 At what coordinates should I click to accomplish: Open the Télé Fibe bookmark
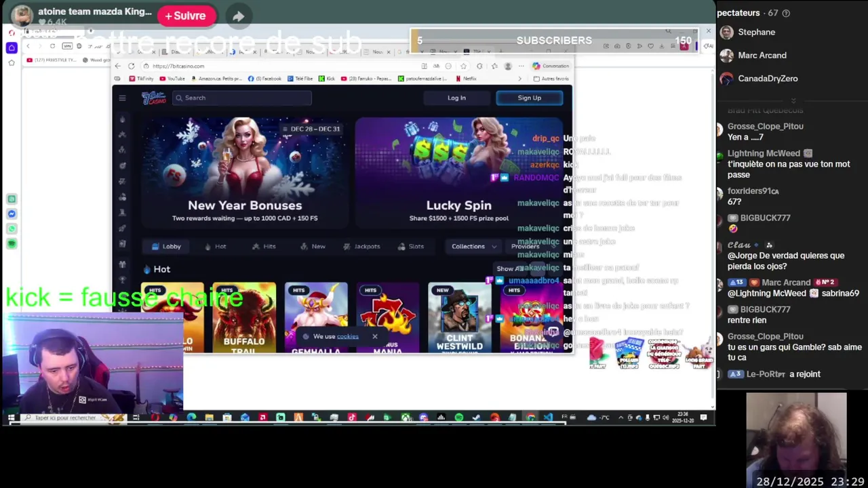point(300,79)
